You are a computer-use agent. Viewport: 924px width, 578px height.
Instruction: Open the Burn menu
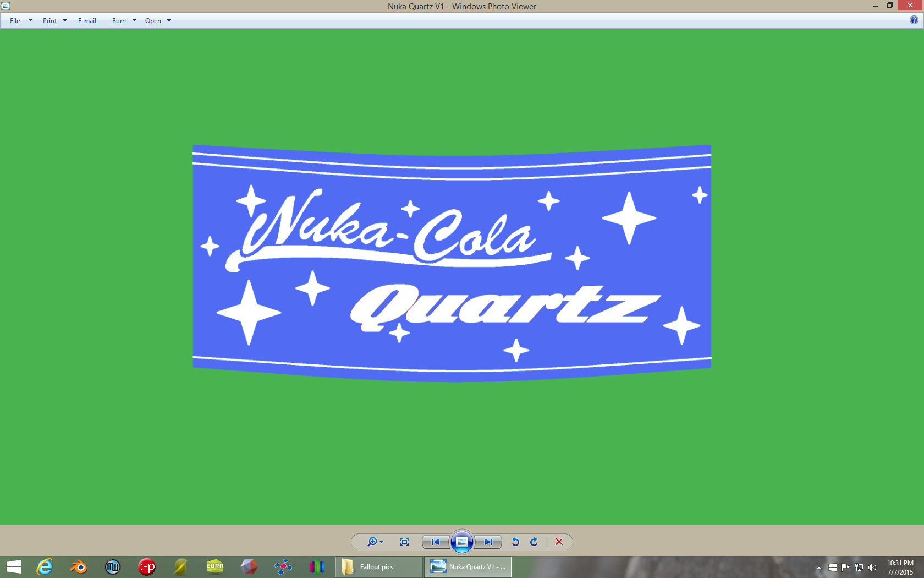[x=119, y=21]
